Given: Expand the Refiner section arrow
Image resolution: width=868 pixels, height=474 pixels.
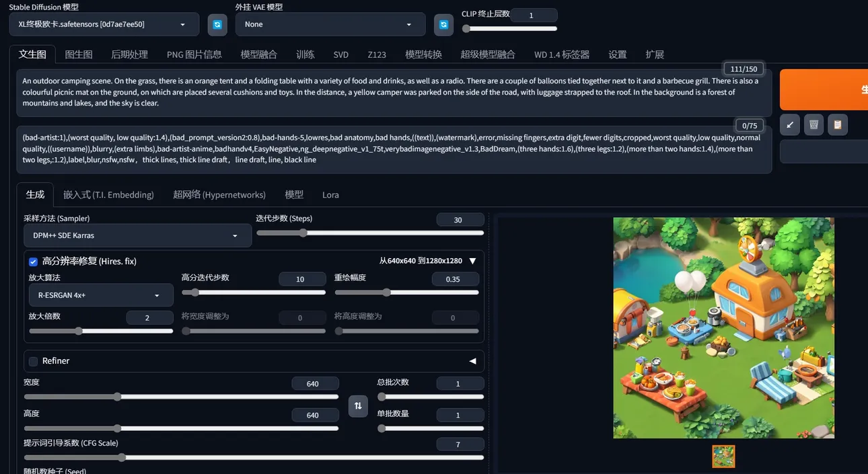Looking at the screenshot, I should [x=472, y=361].
